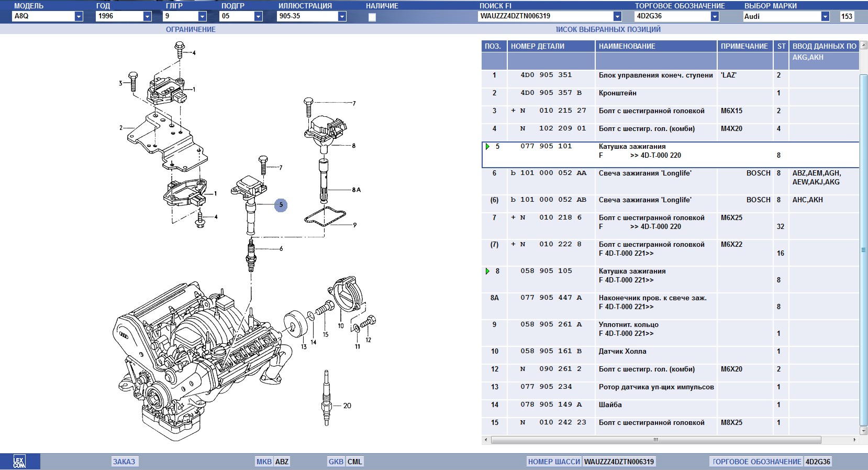Switch to the ОГРАНИЧЕНИЕ tab
Viewport: 868px width, 470px height.
pyautogui.click(x=191, y=29)
